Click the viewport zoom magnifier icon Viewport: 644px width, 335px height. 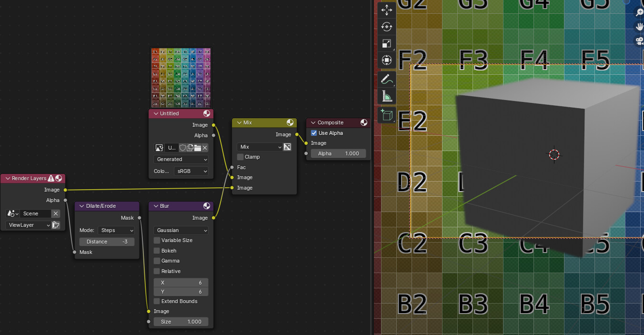640,13
